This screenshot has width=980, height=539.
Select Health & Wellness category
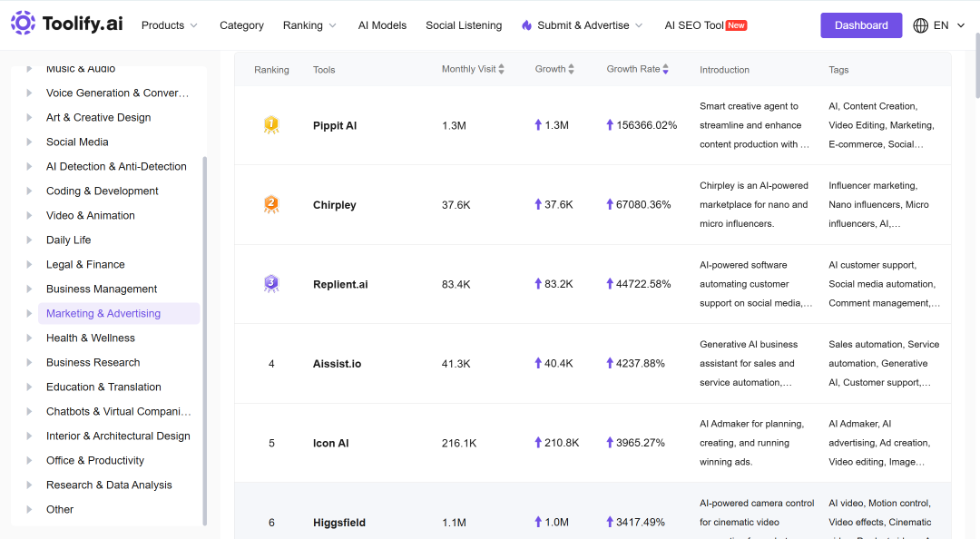point(91,338)
